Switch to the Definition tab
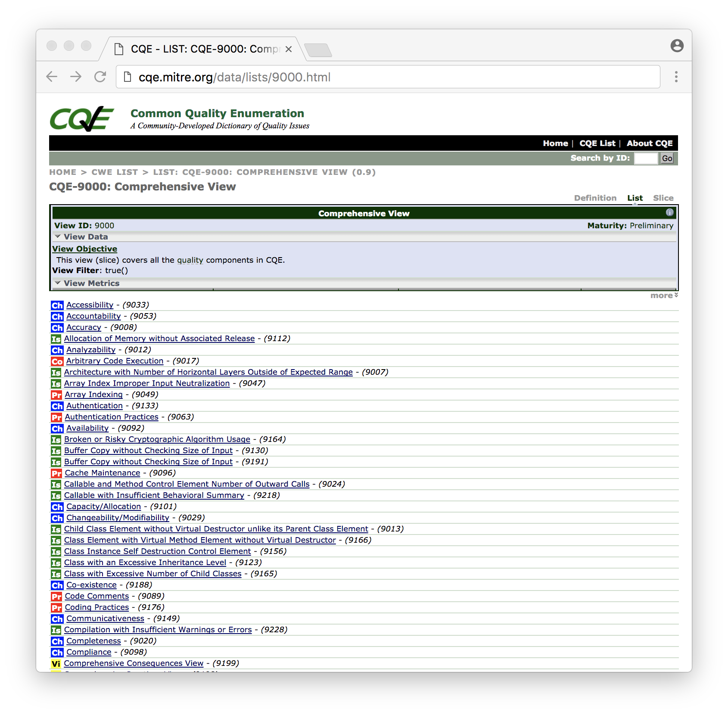Viewport: 728px width, 715px height. click(x=595, y=198)
